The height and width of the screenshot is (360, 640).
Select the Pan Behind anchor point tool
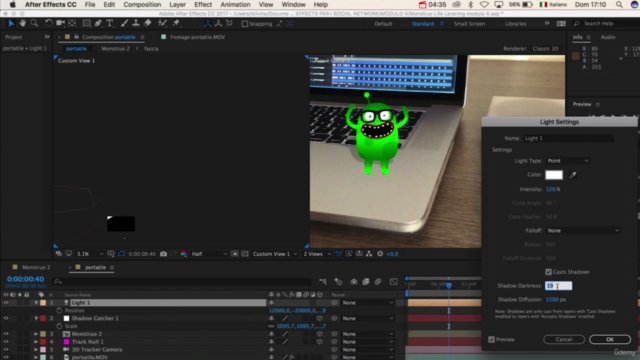coord(72,23)
